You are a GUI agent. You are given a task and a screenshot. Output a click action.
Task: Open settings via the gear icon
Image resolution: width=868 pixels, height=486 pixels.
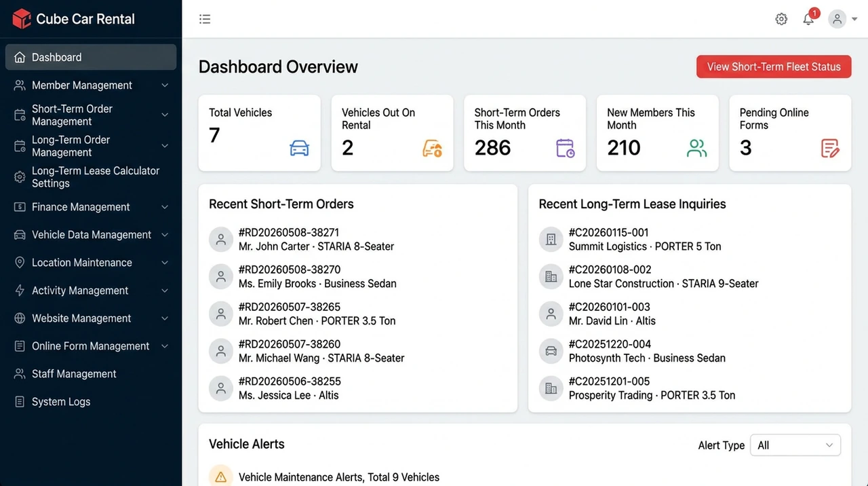(x=781, y=19)
